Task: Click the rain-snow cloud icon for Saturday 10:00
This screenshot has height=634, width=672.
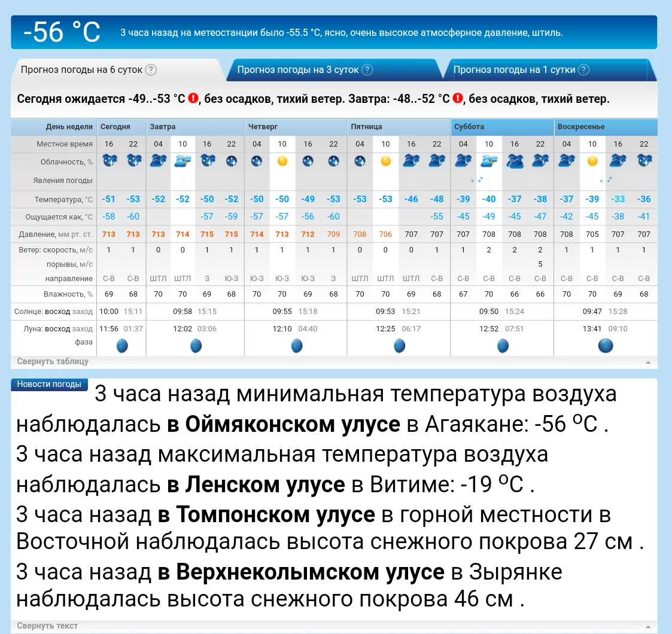Action: pyautogui.click(x=489, y=161)
